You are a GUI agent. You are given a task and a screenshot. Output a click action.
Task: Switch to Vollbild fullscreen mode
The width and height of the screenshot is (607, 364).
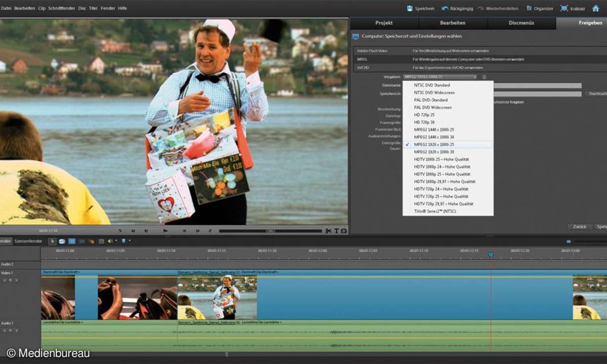click(x=572, y=9)
